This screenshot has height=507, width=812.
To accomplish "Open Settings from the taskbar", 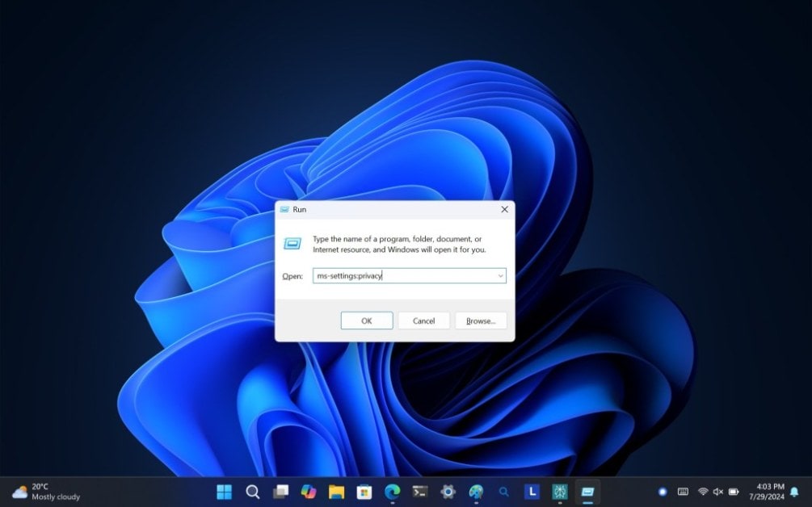I will (x=448, y=492).
